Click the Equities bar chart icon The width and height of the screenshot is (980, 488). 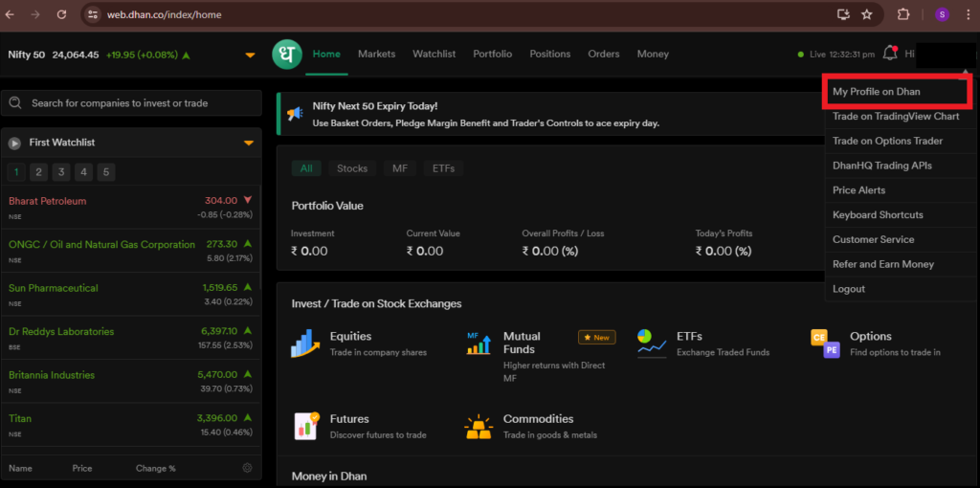pos(305,344)
